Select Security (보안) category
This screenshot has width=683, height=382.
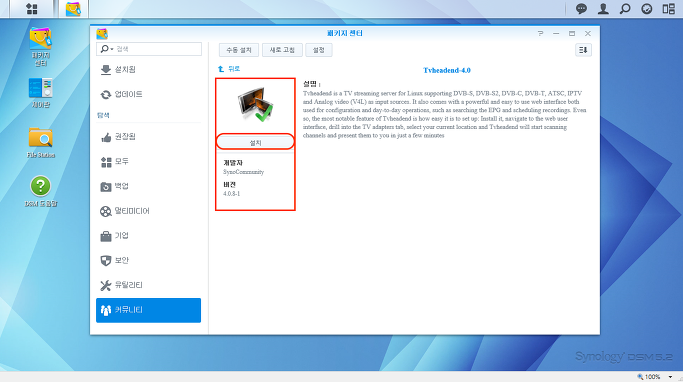[x=149, y=260]
